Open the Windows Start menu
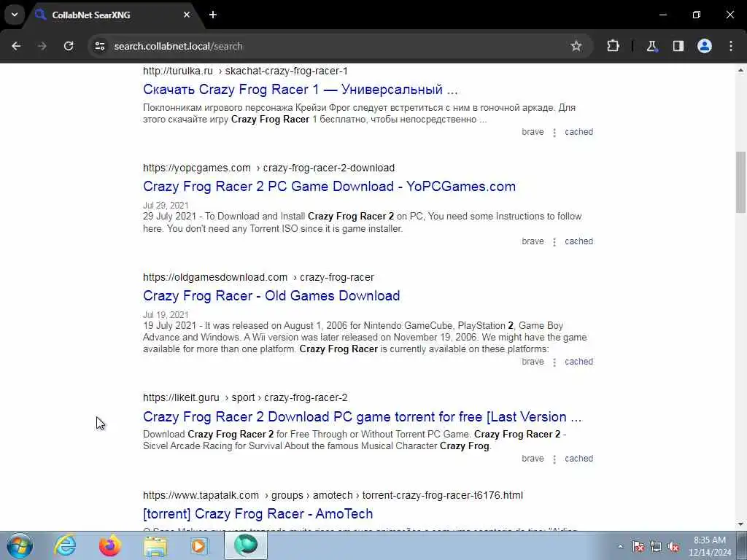 [x=20, y=545]
